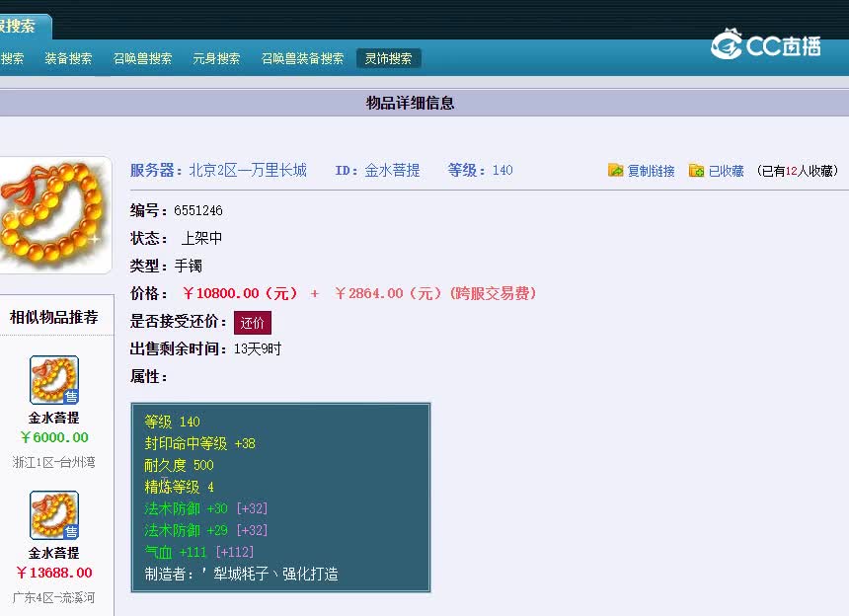Screen dimensions: 849x616
Task: Click 复制链接 link
Action: (651, 171)
